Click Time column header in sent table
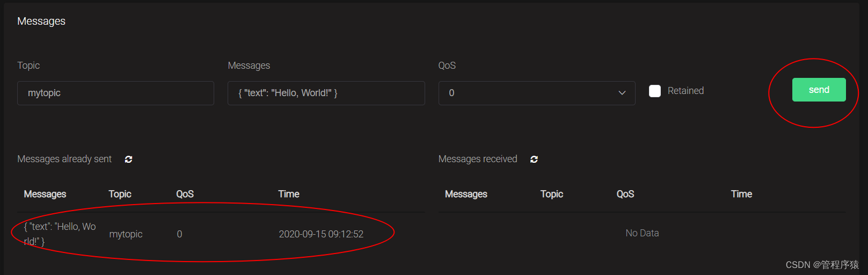868x275 pixels. tap(289, 194)
